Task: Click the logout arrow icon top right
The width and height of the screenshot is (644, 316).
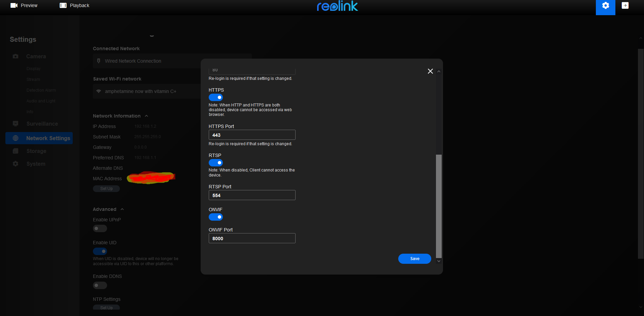Action: point(625,5)
